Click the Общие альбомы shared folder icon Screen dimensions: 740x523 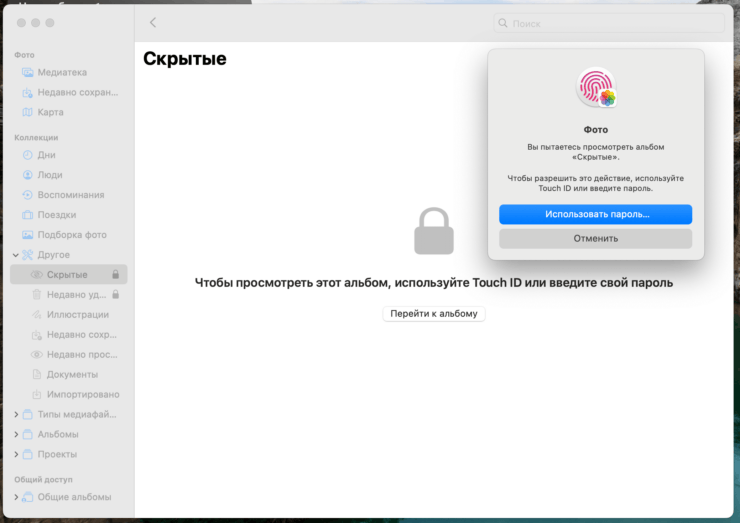point(28,497)
